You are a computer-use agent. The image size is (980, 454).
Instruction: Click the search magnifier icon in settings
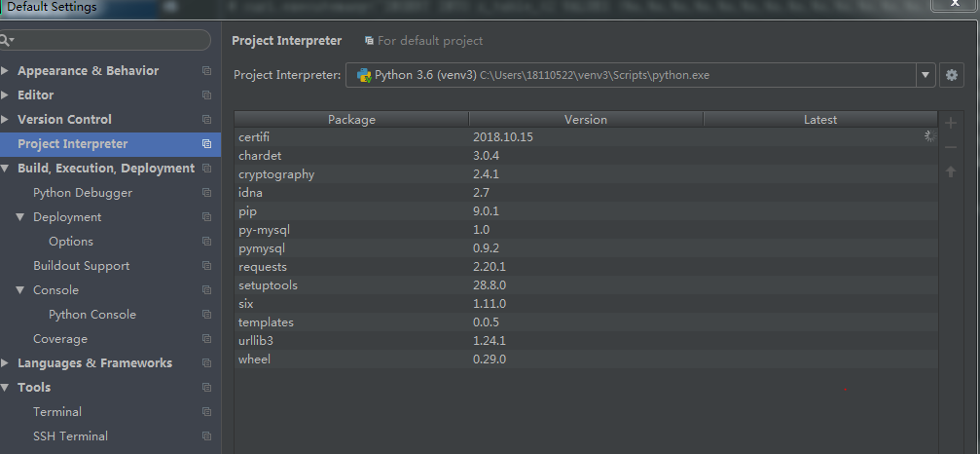[6, 40]
